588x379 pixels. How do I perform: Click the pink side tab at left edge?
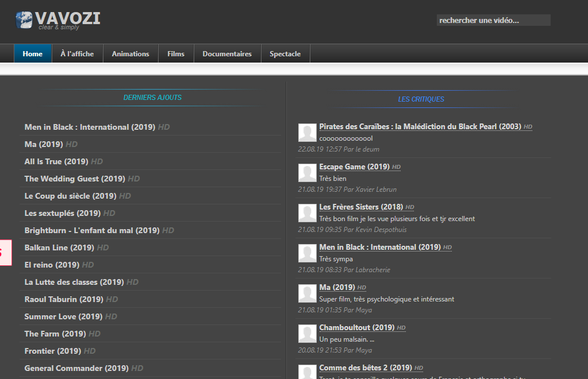point(6,253)
